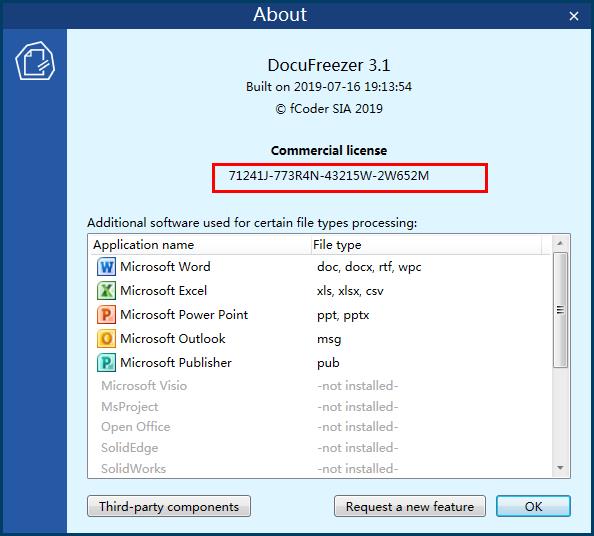Select the Open Office list row
Image resolution: width=594 pixels, height=536 pixels.
coord(320,427)
